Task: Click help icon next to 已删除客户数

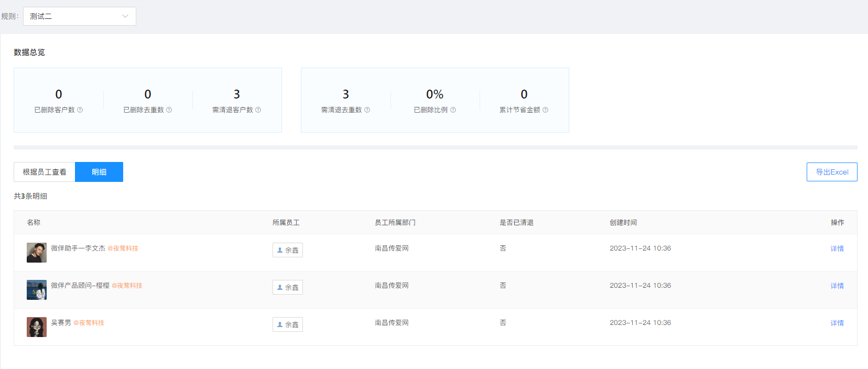Action: point(80,110)
